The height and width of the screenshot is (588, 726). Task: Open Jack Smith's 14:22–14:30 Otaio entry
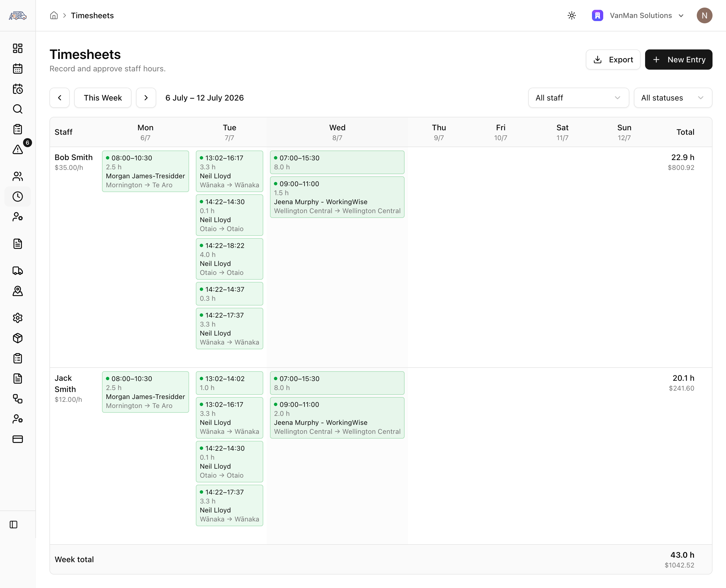[230, 462]
